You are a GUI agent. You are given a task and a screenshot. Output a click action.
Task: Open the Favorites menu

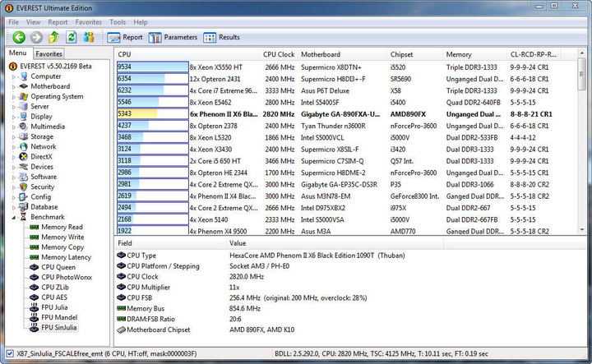pos(88,22)
